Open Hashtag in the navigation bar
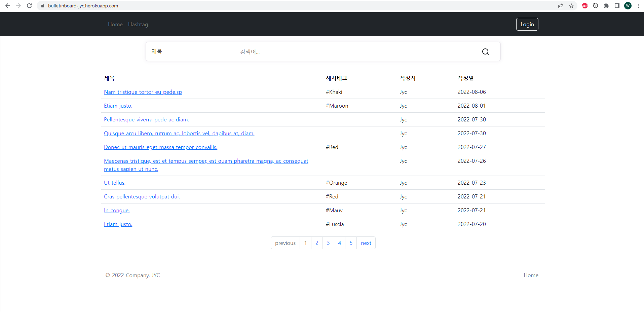This screenshot has width=644, height=334. (138, 24)
